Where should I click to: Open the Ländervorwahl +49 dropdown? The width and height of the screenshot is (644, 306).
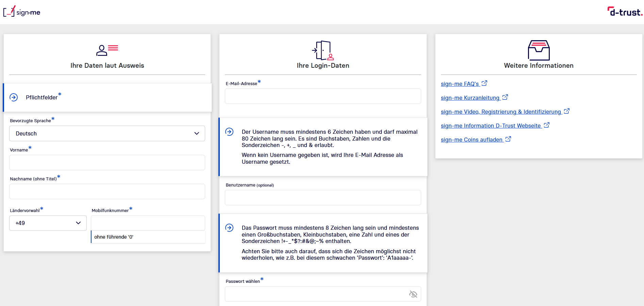pos(48,223)
